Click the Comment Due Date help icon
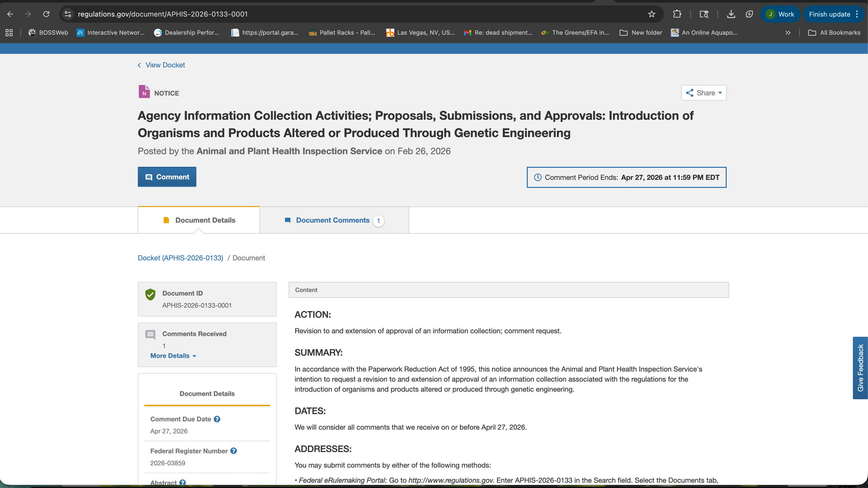 point(217,419)
